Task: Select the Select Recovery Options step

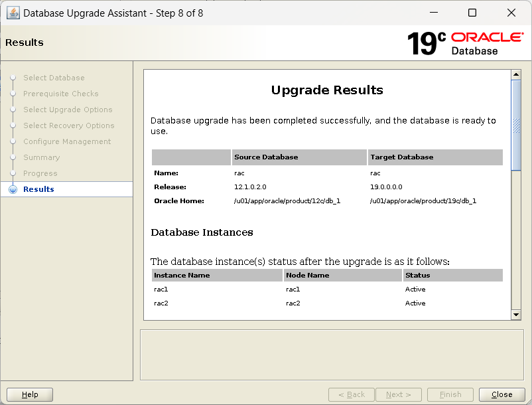Action: click(68, 125)
